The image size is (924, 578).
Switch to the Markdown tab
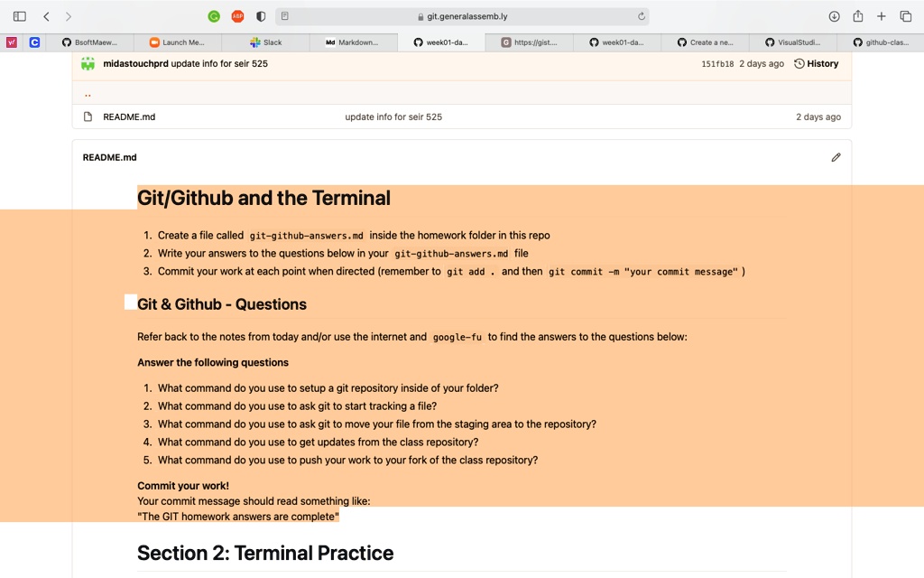click(x=354, y=42)
